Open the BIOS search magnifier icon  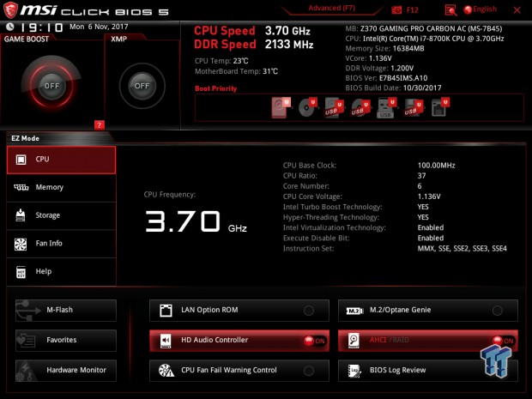pos(450,9)
